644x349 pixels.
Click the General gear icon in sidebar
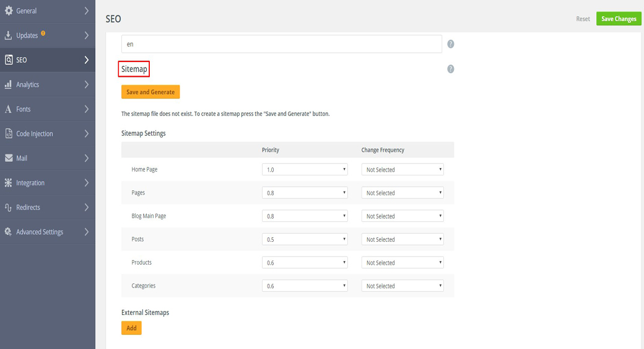click(x=9, y=11)
